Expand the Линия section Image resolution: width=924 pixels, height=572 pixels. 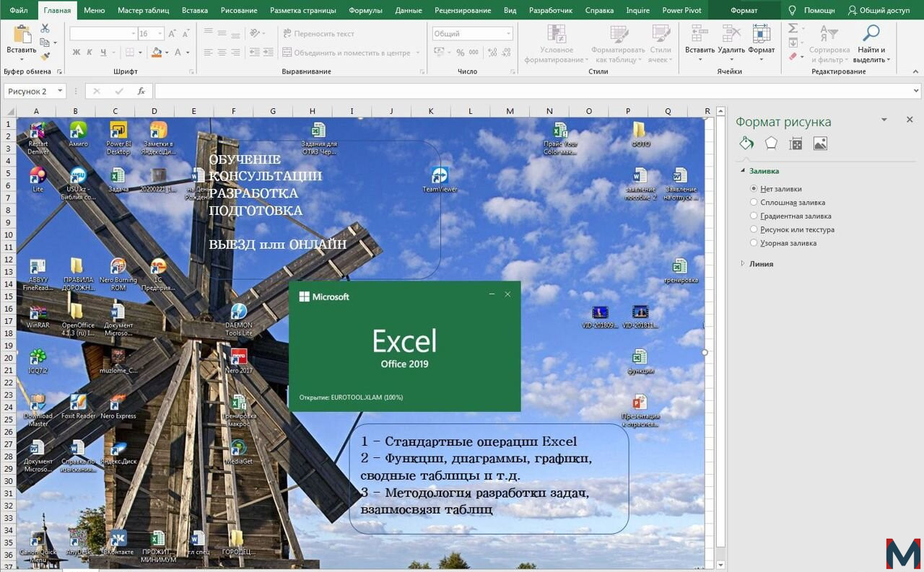click(743, 264)
